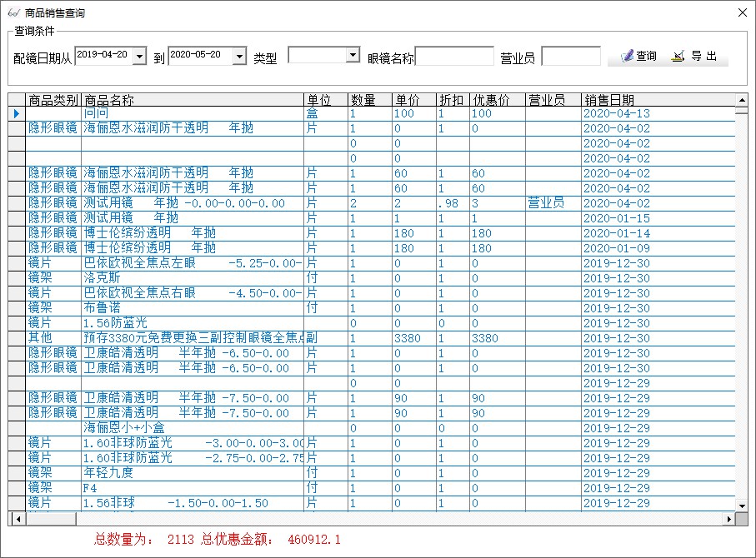This screenshot has width=756, height=558.
Task: Click the horizontal scrollbar right arrow
Action: click(x=730, y=519)
